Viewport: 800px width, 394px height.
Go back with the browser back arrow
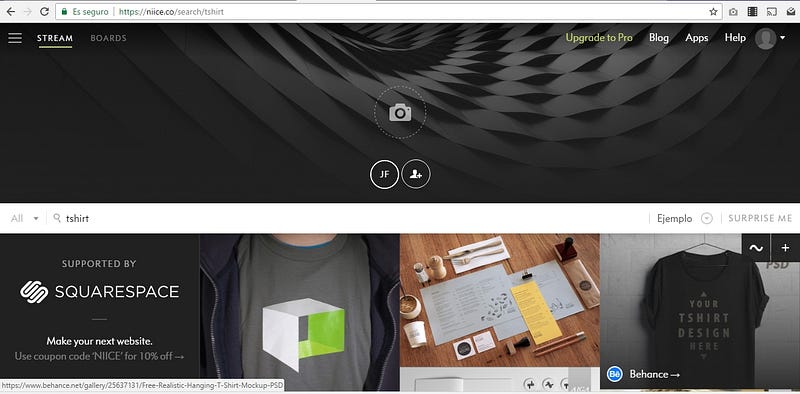point(10,11)
